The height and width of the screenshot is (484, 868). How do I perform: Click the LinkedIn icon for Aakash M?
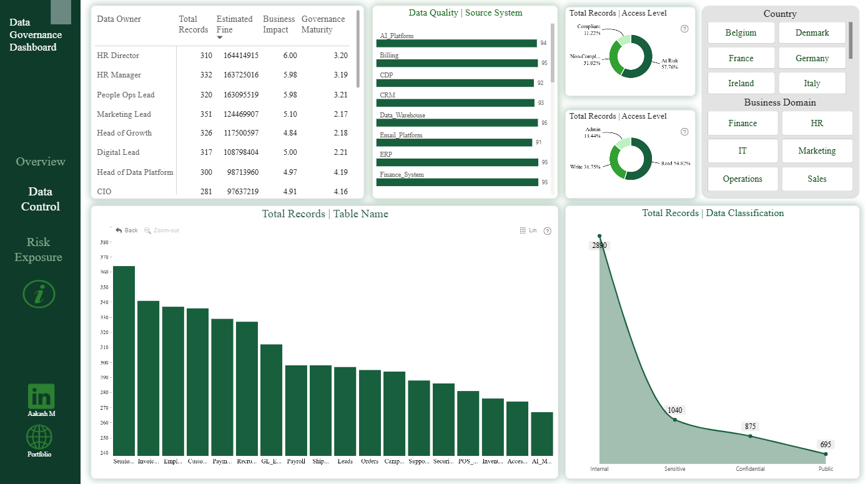tap(41, 397)
